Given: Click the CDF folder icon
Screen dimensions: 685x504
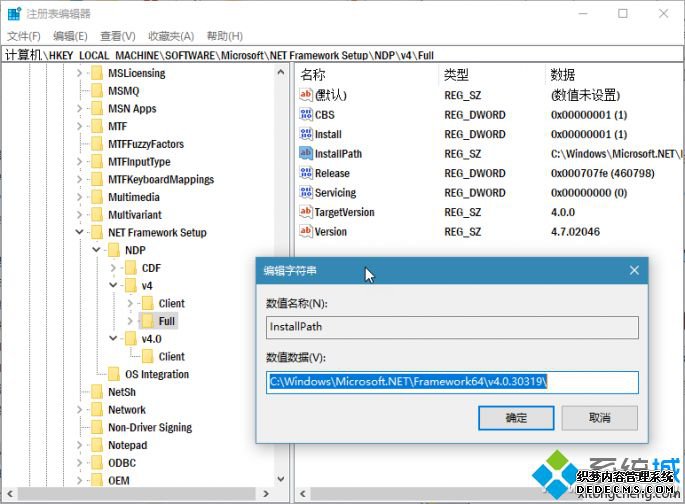Looking at the screenshot, I should (131, 268).
